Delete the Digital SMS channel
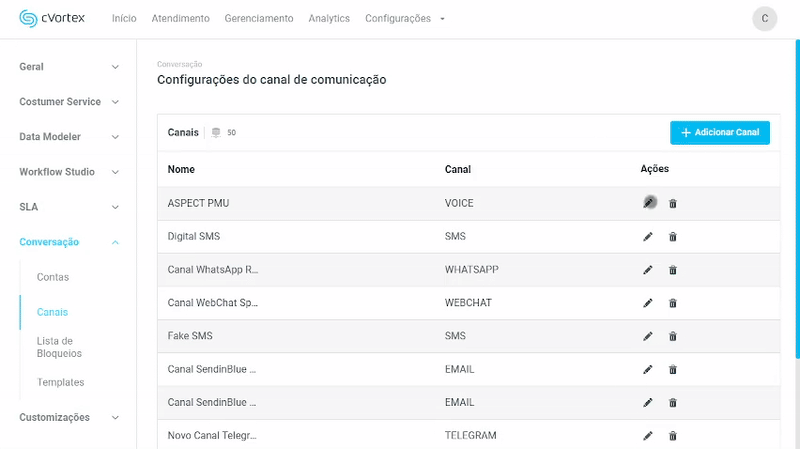 coord(673,237)
